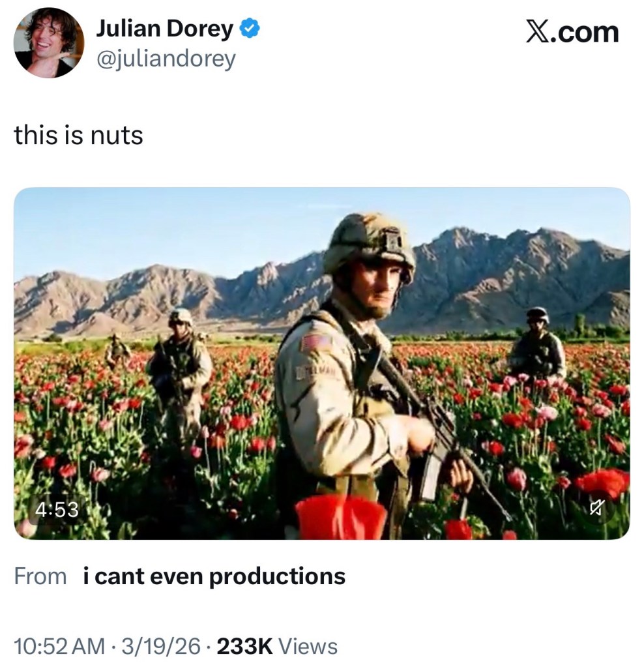Screen dimensions: 644x667
Task: Click the soldier on the video's far right
Action: [538, 346]
